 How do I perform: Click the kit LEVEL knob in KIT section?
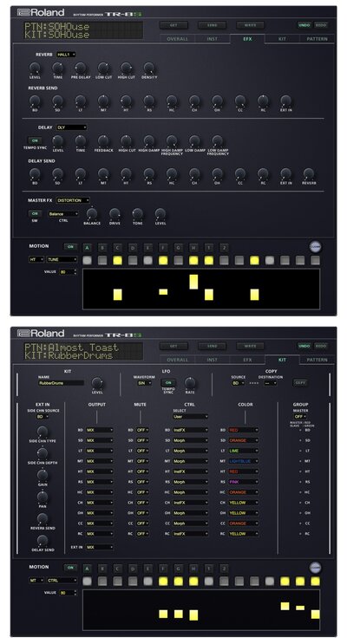click(x=97, y=383)
